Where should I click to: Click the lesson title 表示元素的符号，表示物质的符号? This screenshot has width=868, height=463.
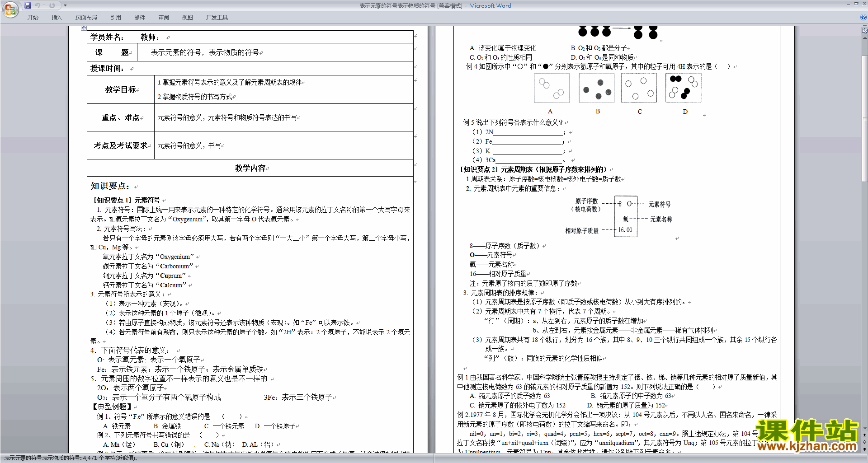click(205, 52)
